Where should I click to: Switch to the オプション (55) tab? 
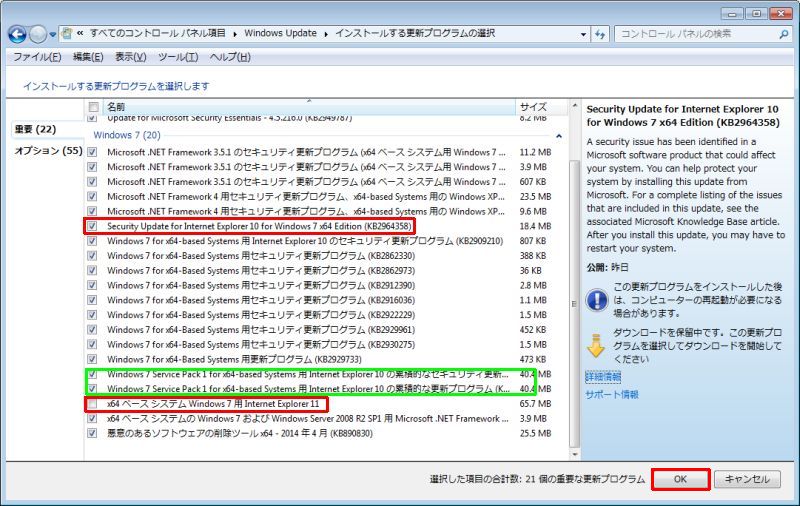[x=48, y=151]
